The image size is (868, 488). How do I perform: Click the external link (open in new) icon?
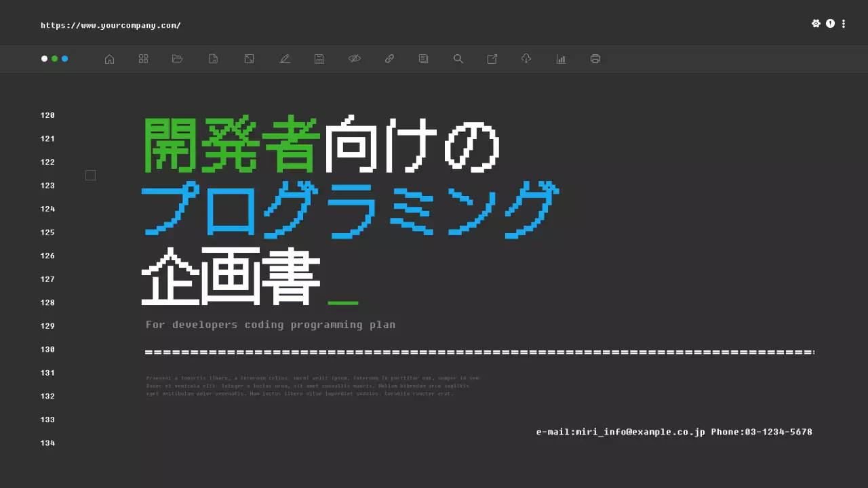point(492,59)
